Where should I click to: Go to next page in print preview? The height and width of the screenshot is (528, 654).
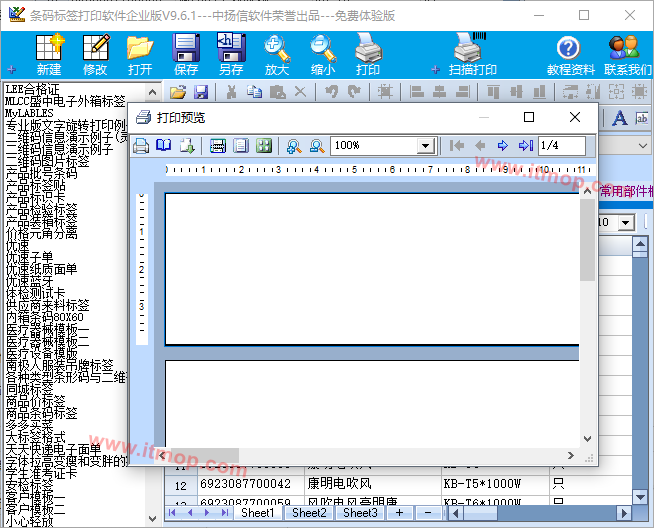click(x=503, y=146)
